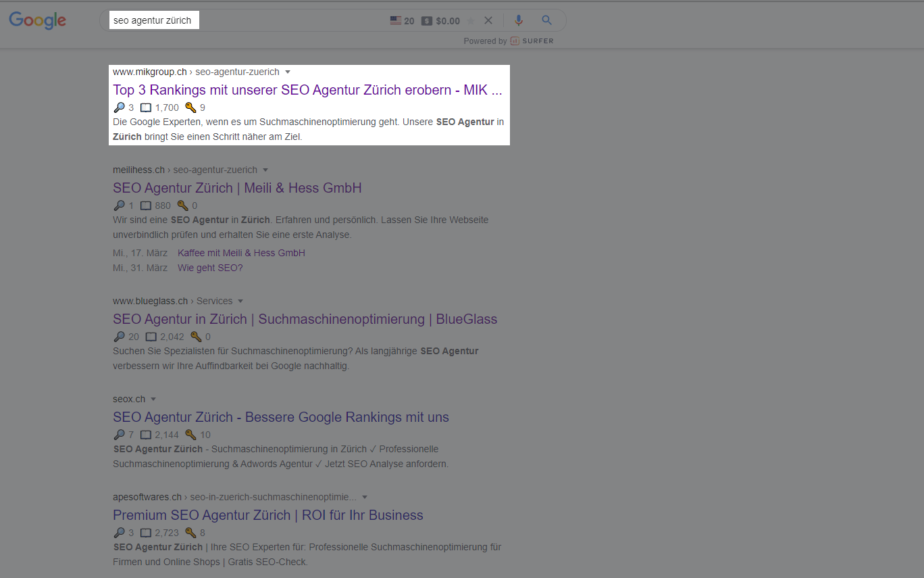The height and width of the screenshot is (578, 924).
Task: Click word count icon showing 2,144
Action: (146, 435)
